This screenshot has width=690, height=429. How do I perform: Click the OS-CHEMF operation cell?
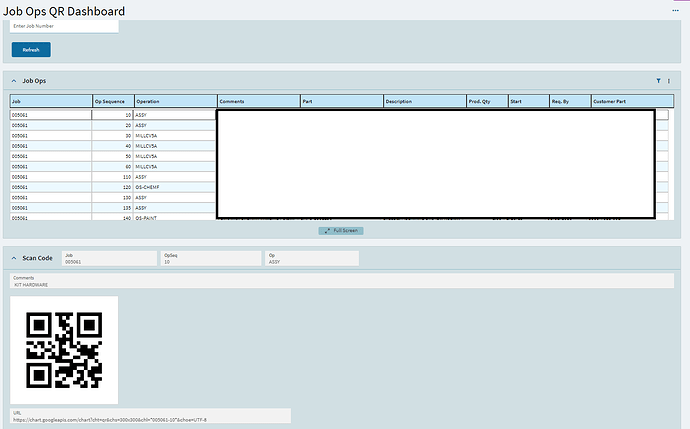click(x=175, y=187)
